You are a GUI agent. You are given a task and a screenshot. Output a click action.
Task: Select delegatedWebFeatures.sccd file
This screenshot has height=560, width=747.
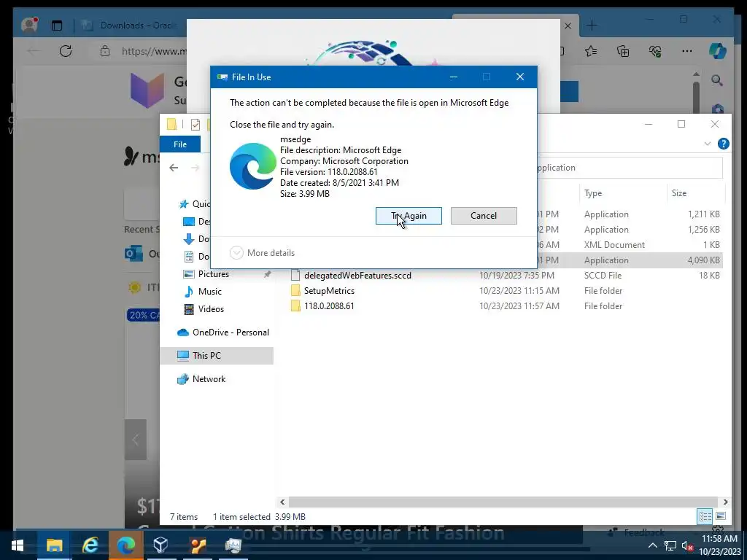coord(357,275)
